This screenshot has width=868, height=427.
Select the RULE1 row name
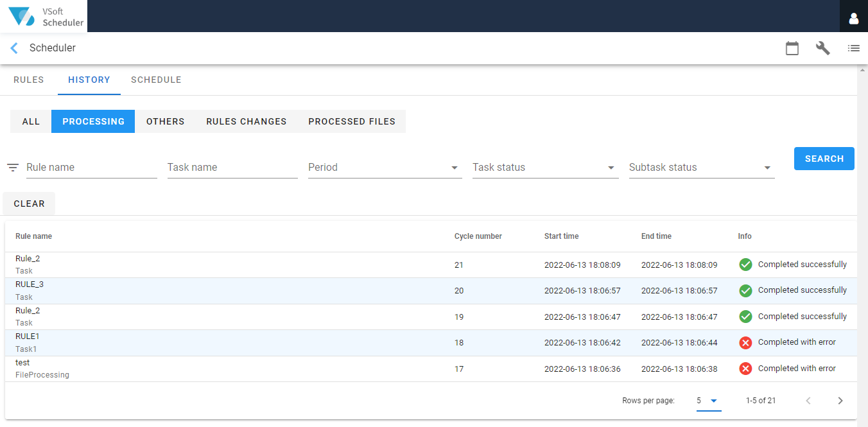point(28,336)
